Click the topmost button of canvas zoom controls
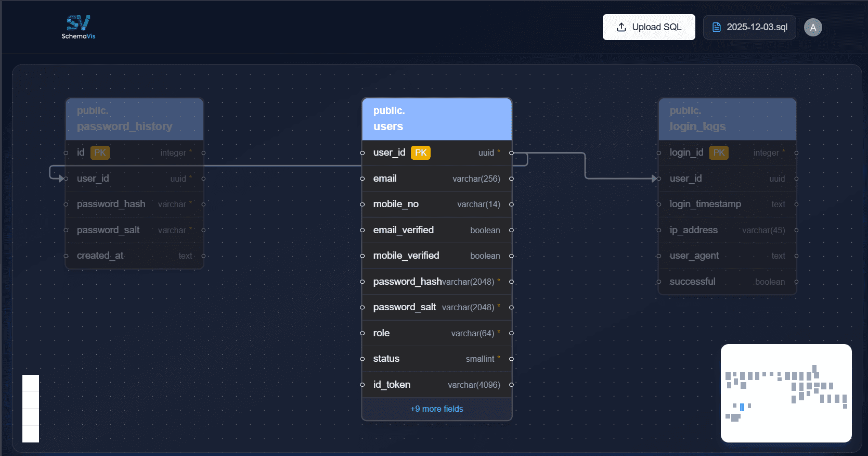This screenshot has height=456, width=868. [31, 383]
